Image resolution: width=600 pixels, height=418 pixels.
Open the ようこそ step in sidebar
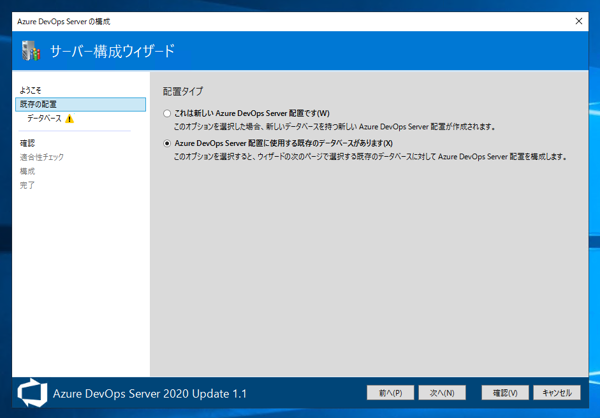pyautogui.click(x=30, y=90)
